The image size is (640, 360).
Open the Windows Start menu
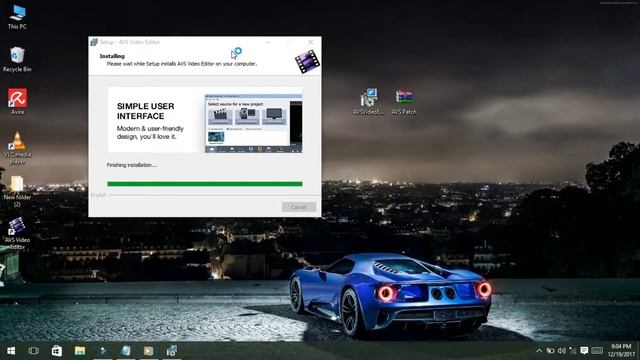tap(11, 351)
